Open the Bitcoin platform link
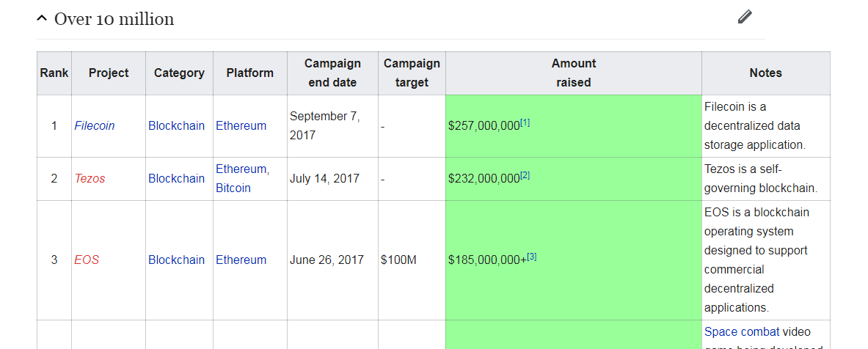 click(x=233, y=188)
